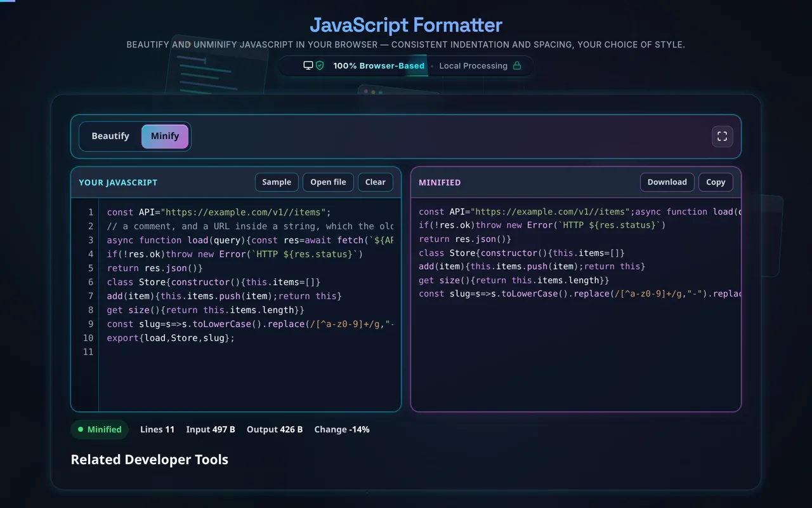The width and height of the screenshot is (812, 508).
Task: Click the Change -14% stat
Action: tap(342, 429)
